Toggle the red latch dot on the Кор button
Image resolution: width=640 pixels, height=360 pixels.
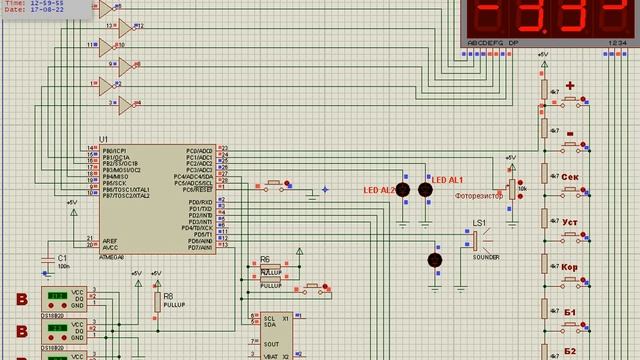click(x=583, y=280)
